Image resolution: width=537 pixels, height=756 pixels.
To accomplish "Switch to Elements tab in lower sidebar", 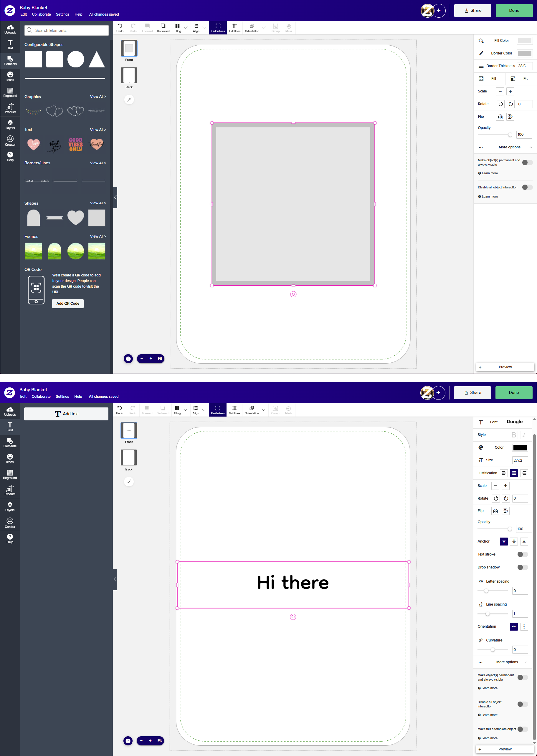I will [x=10, y=442].
